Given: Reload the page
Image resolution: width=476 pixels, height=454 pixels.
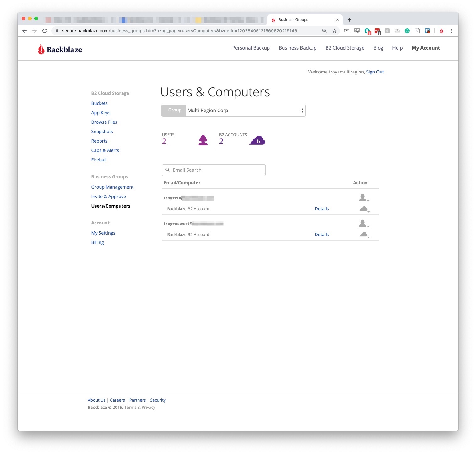Looking at the screenshot, I should [45, 31].
